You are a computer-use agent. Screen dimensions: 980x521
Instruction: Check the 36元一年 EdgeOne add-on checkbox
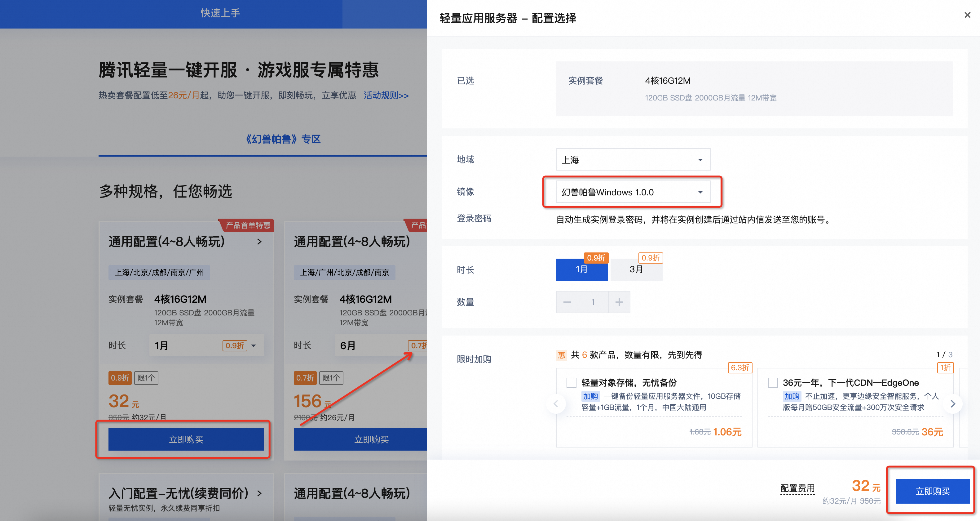[x=773, y=382]
